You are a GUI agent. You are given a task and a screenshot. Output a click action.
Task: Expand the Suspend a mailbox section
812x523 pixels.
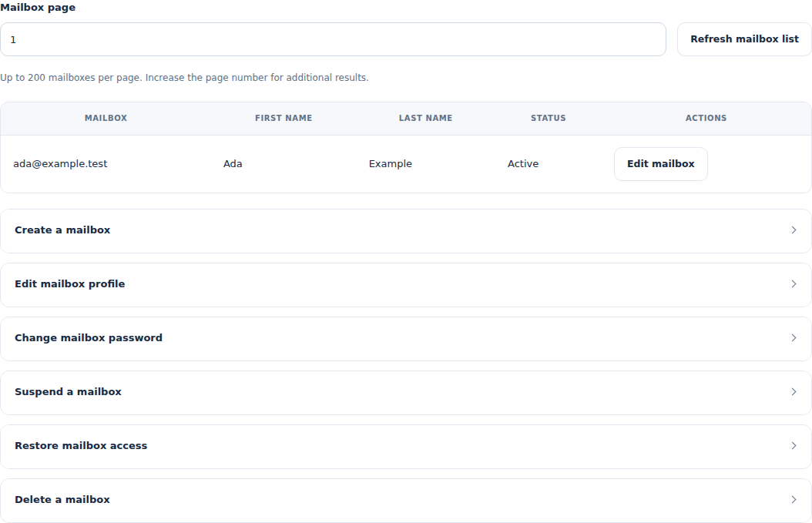pyautogui.click(x=406, y=393)
